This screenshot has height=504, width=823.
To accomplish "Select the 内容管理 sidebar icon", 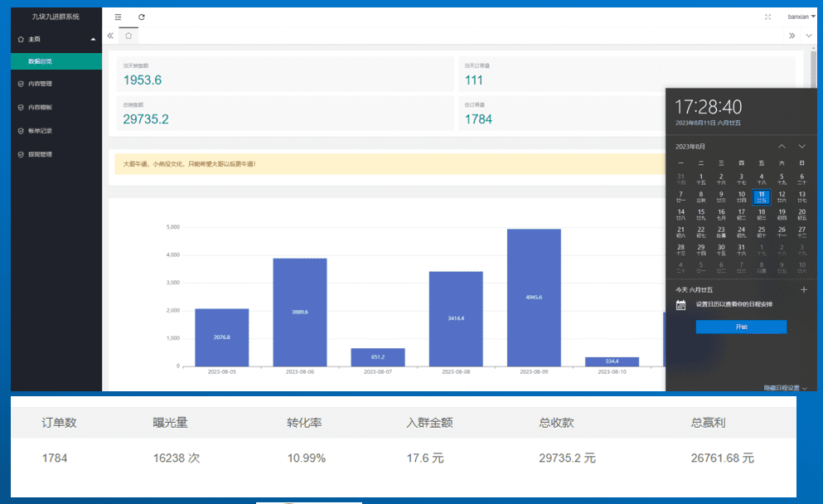I will pos(20,83).
